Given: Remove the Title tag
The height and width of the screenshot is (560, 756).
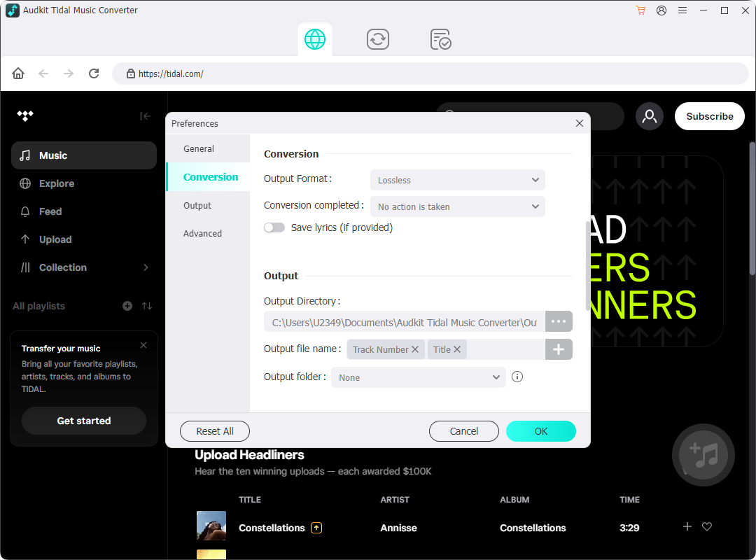Looking at the screenshot, I should coord(457,349).
